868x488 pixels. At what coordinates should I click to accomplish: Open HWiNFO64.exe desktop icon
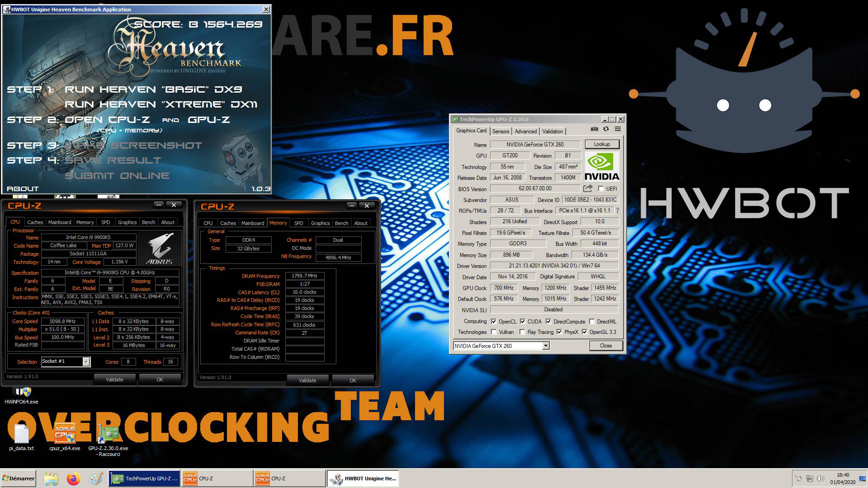(x=21, y=395)
